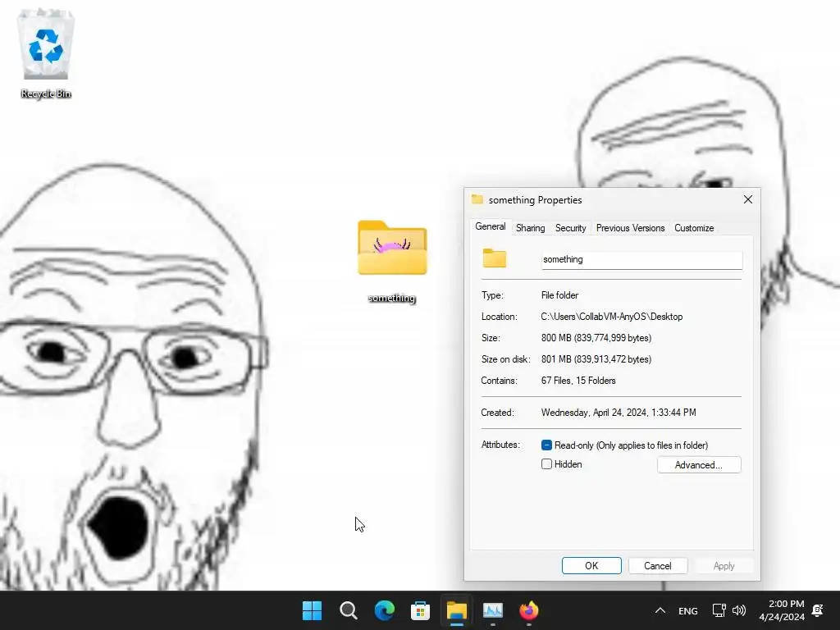Click Cancel in Properties dialog
840x630 pixels.
[x=657, y=566]
